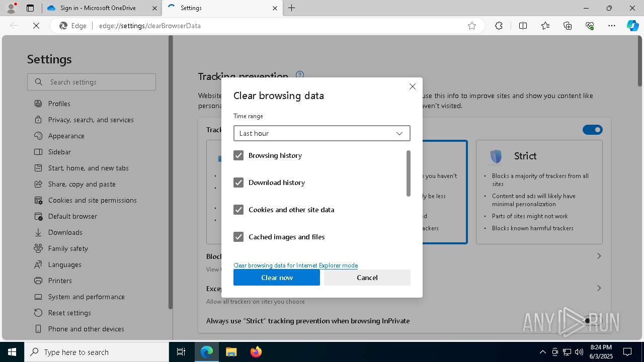
Task: Uncheck the Download history checkbox
Action: [238, 183]
